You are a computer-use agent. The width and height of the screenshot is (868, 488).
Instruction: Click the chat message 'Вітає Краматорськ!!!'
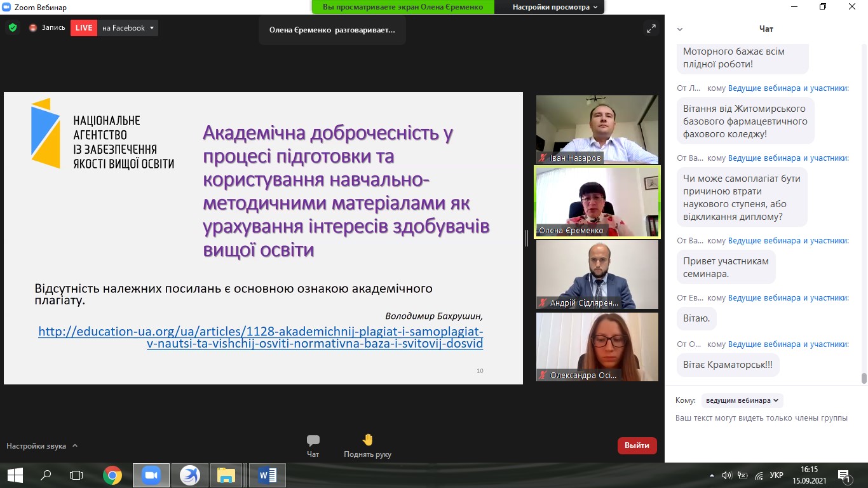(728, 365)
